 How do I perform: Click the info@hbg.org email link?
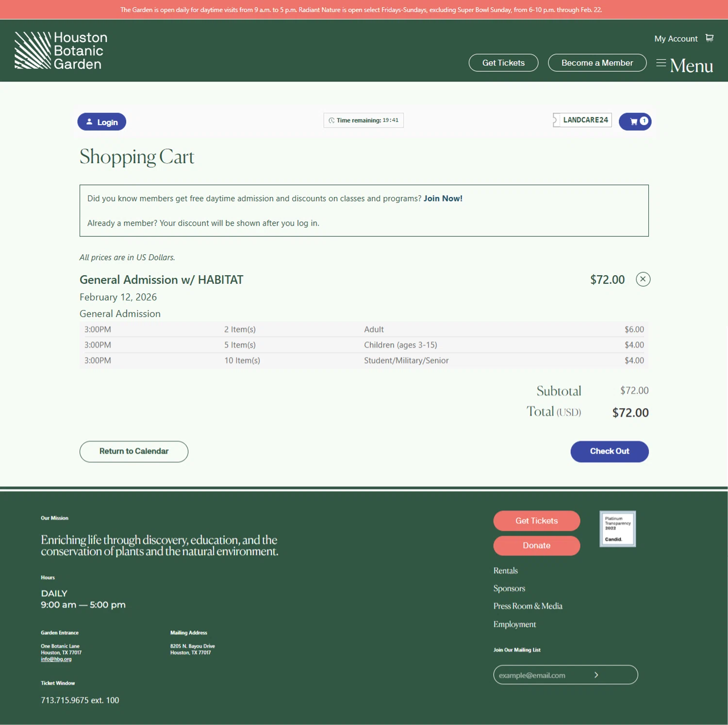(56, 659)
